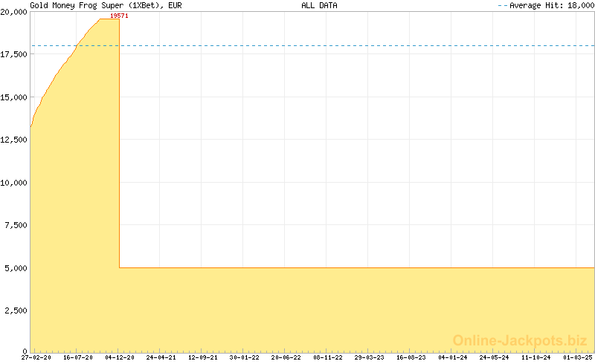Select the 12-09-21 date label
595x364 pixels.
tap(203, 357)
